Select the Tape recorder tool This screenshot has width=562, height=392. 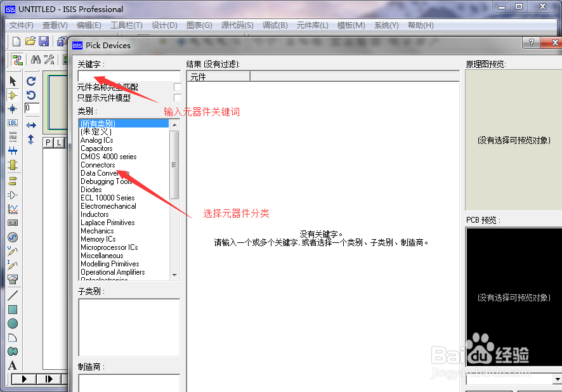coord(13,223)
